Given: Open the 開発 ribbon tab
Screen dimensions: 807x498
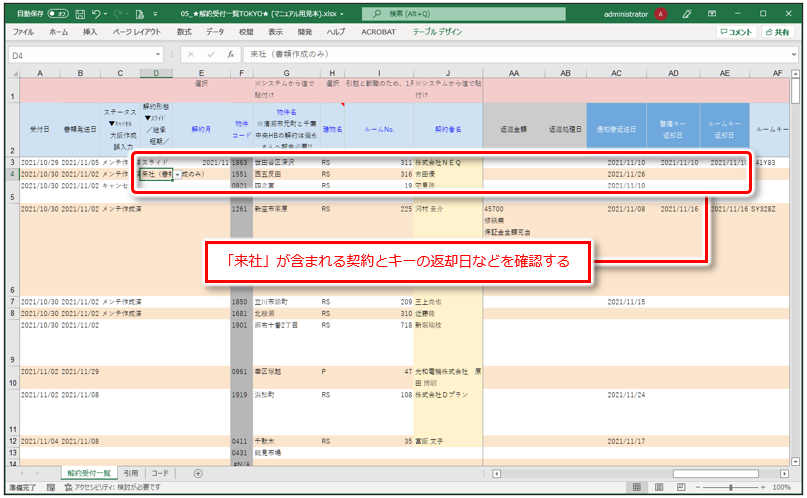Looking at the screenshot, I should pyautogui.click(x=305, y=32).
